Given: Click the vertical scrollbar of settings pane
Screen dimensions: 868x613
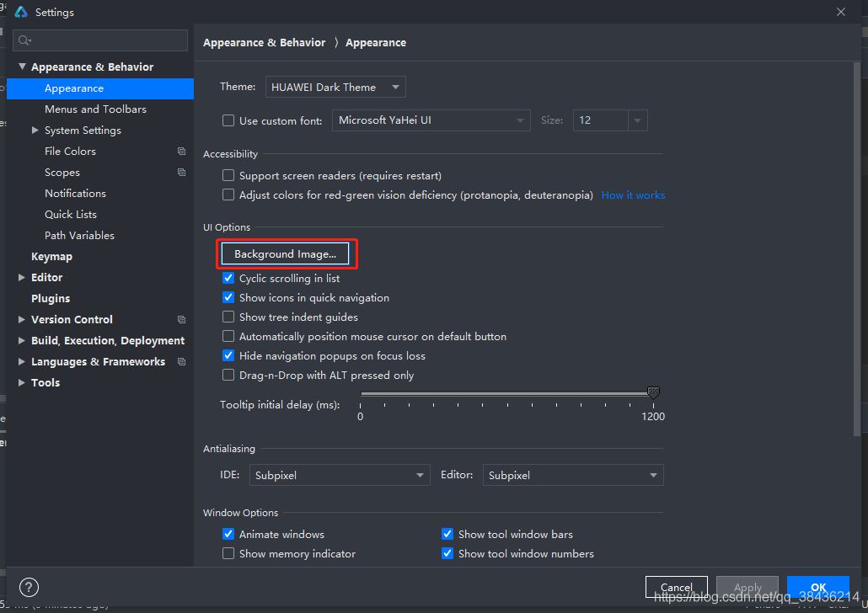Looking at the screenshot, I should click(857, 249).
